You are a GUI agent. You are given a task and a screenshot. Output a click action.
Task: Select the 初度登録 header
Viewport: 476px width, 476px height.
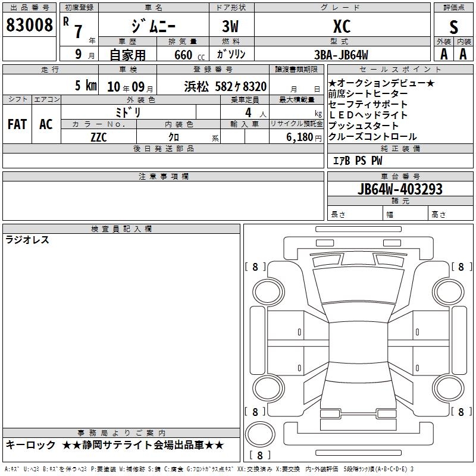[79, 7]
